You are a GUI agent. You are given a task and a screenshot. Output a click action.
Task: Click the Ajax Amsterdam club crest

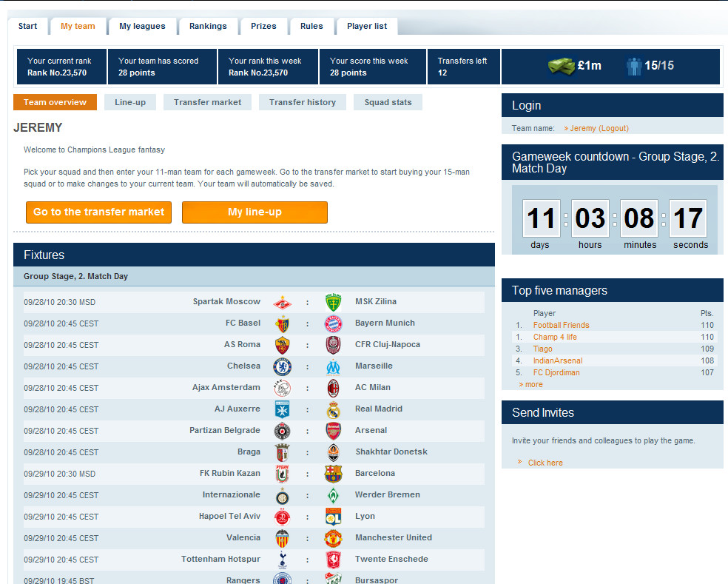(x=283, y=388)
